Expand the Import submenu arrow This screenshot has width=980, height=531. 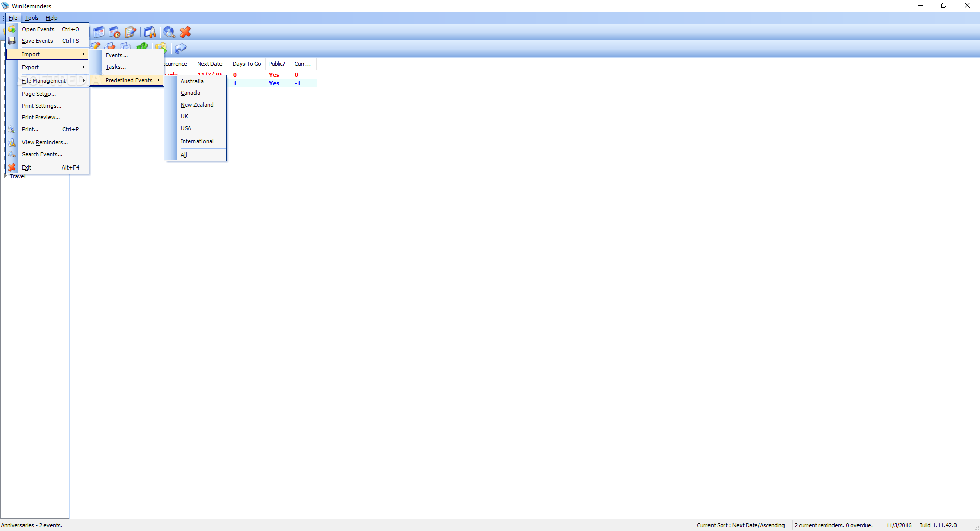tap(84, 54)
